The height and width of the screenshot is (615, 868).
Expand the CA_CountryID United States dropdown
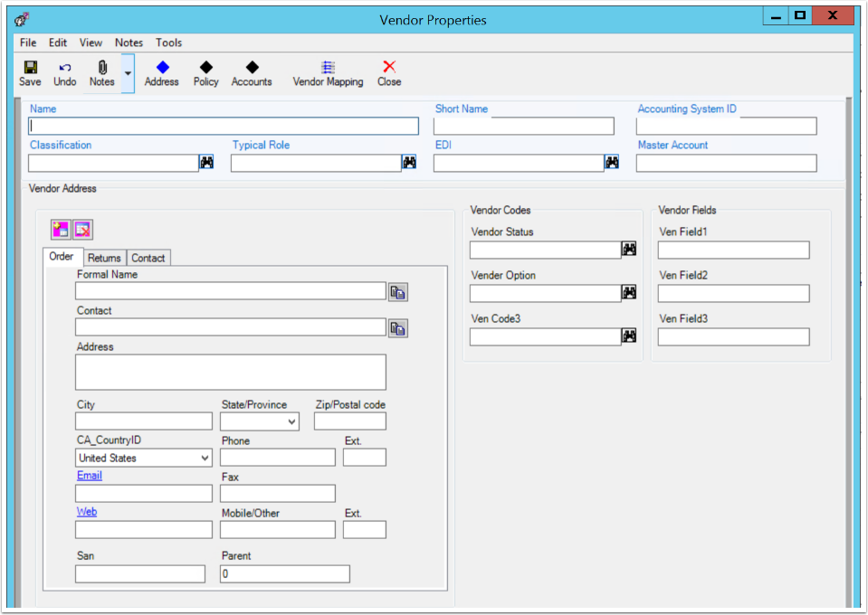click(205, 458)
